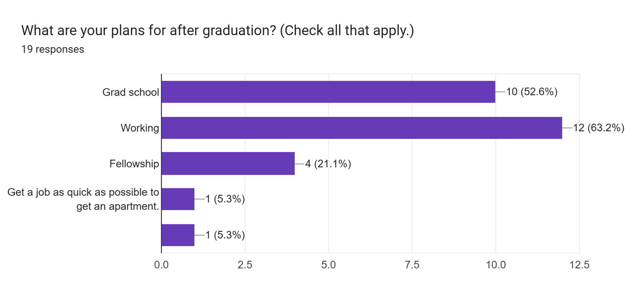Click the "4 (21.1%)" value label
The width and height of the screenshot is (644, 306).
tap(328, 164)
